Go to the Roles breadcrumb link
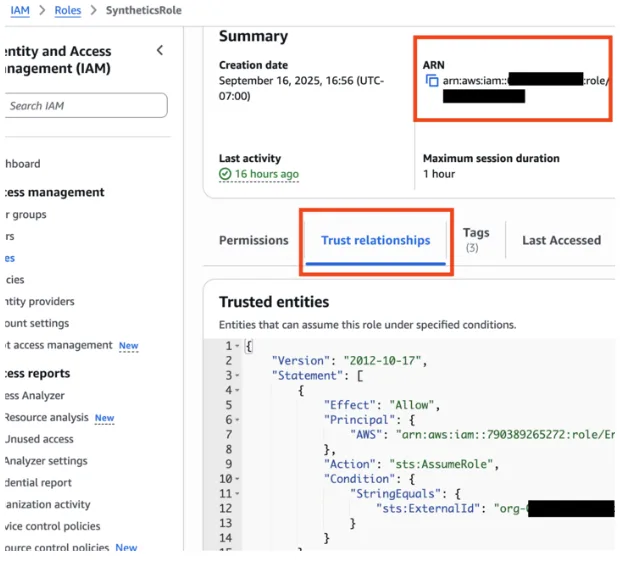The image size is (632, 568). [x=68, y=10]
